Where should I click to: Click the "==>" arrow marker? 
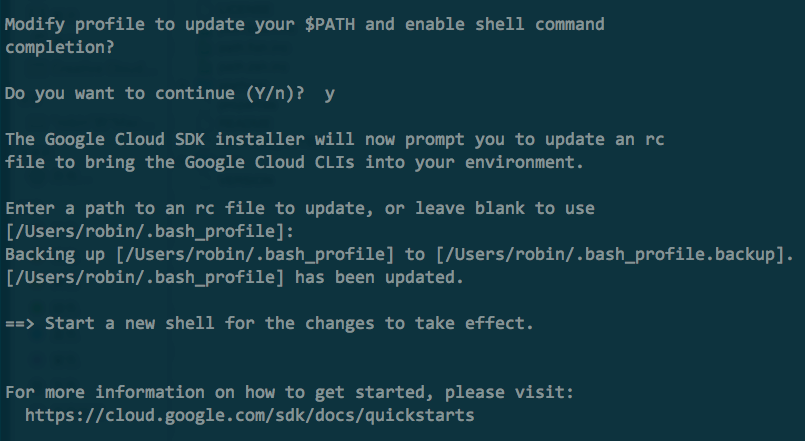point(20,323)
